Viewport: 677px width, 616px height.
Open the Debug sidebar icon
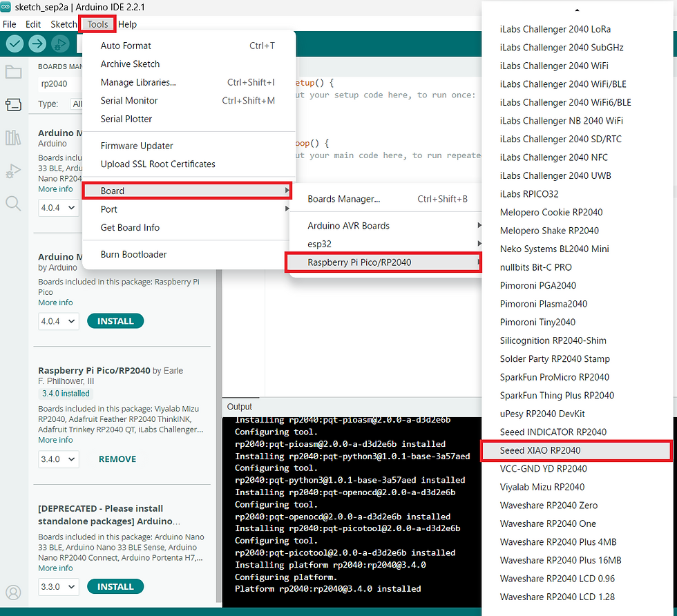[x=13, y=171]
